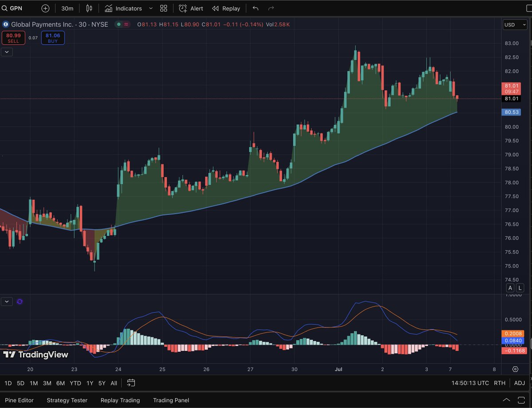Open time axis settings gear icon
The image size is (532, 408).
point(515,369)
